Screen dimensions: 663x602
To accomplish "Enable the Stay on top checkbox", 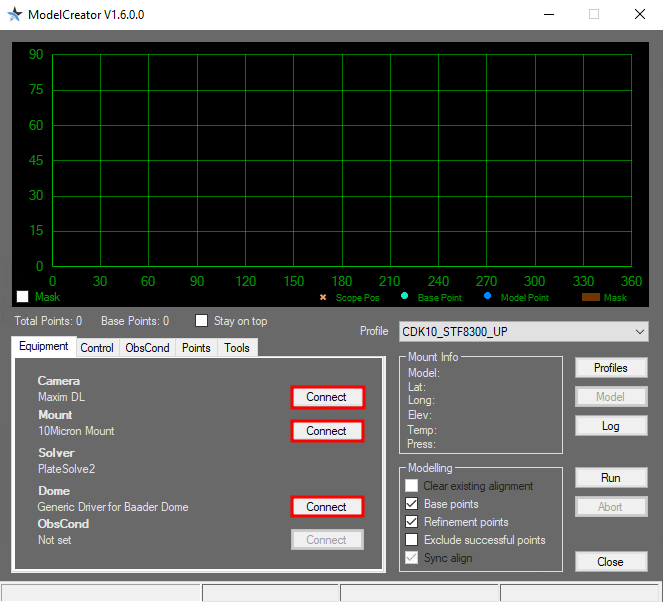I will 202,321.
